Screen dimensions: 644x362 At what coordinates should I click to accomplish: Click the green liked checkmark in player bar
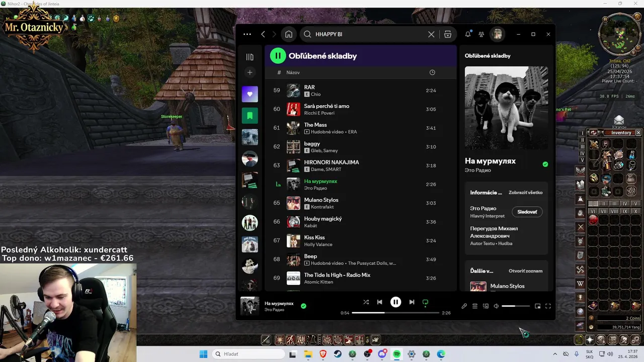[303, 306]
